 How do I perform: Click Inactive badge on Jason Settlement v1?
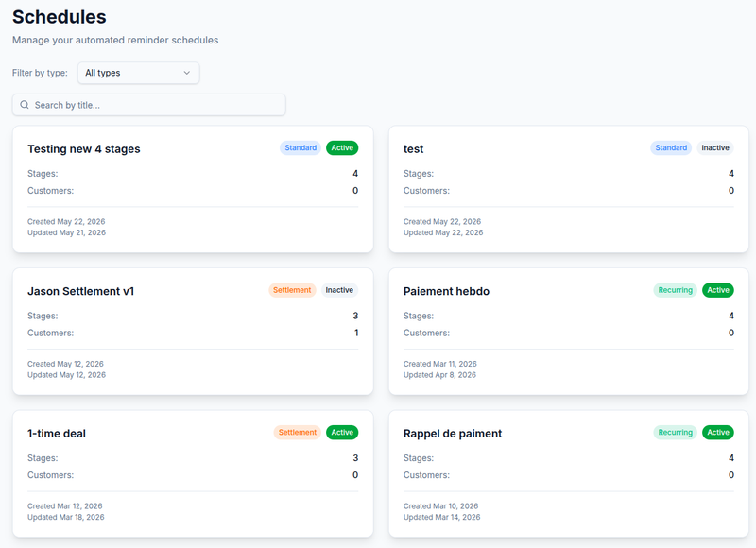pyautogui.click(x=339, y=290)
